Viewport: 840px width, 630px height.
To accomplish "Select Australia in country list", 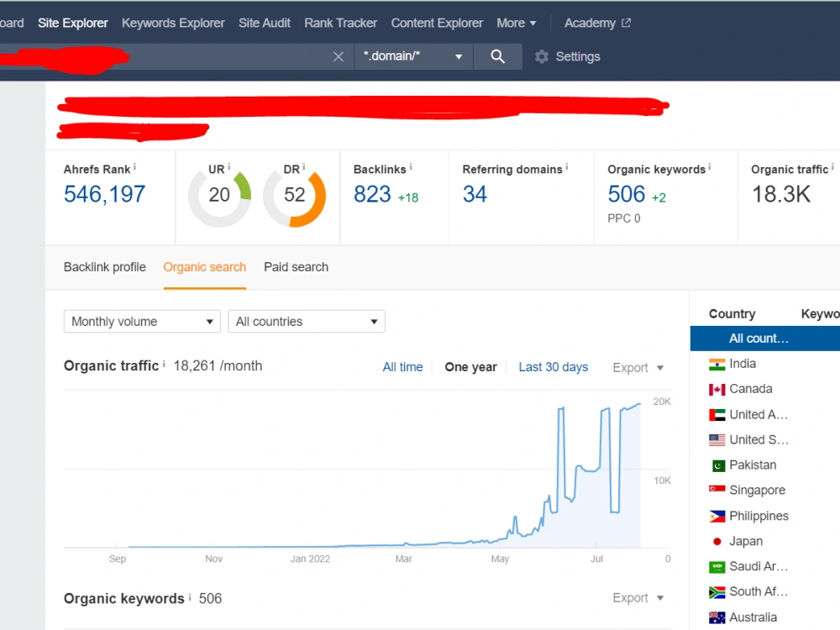I will coord(753,617).
